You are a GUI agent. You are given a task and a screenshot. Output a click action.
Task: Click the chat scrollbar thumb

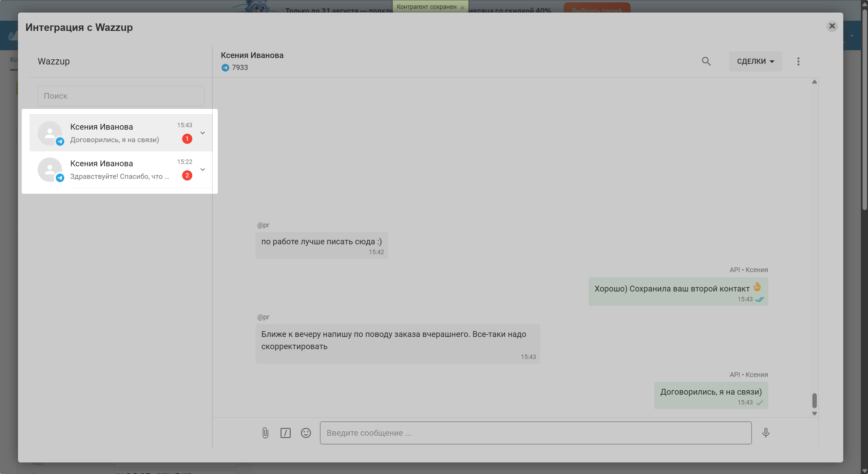pos(814,401)
